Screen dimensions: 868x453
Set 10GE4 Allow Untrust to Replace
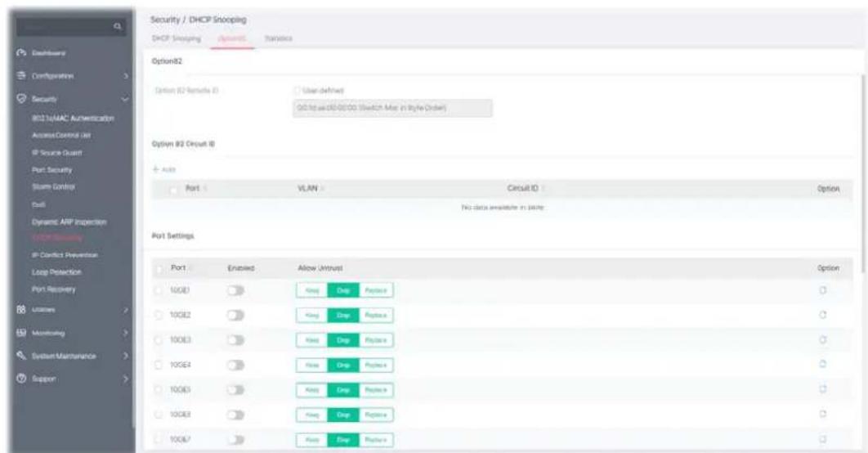coord(376,365)
